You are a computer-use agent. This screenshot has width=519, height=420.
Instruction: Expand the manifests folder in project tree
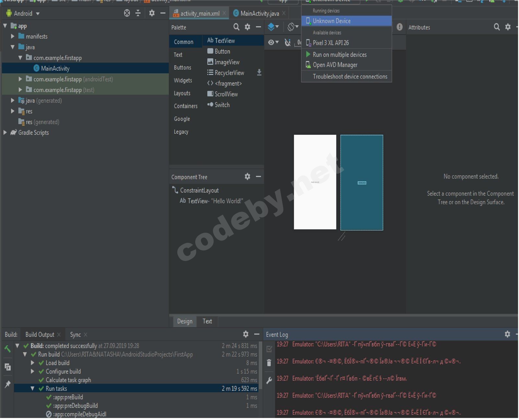click(13, 36)
